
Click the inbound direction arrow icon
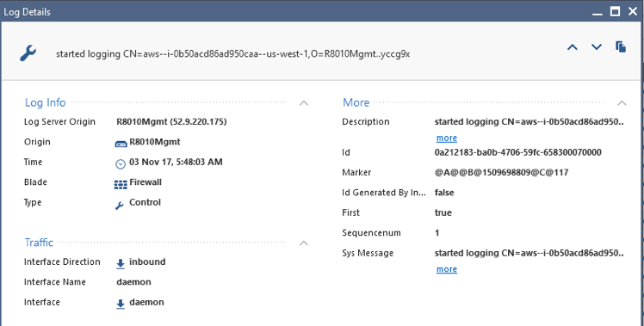[x=121, y=264]
